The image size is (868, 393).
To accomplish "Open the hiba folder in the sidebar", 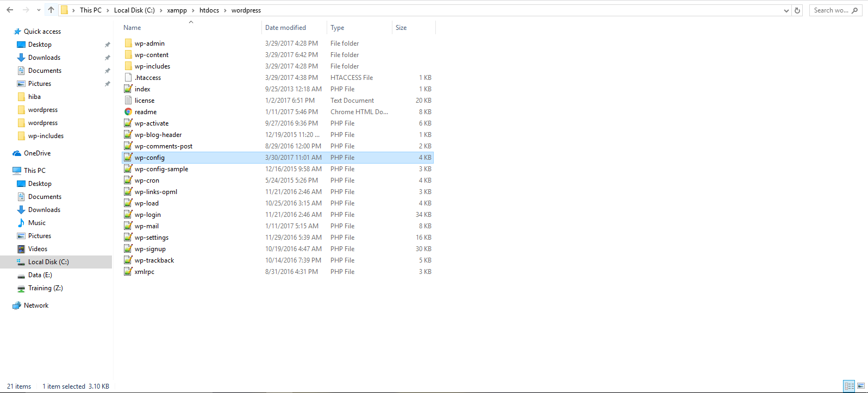I will [x=34, y=97].
